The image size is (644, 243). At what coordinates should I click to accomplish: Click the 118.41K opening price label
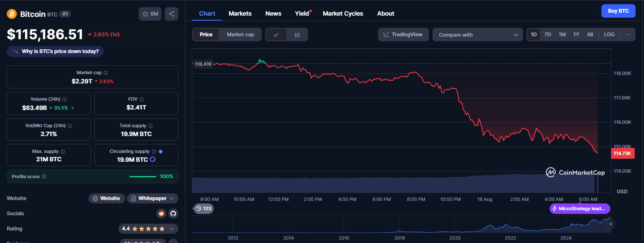[203, 64]
